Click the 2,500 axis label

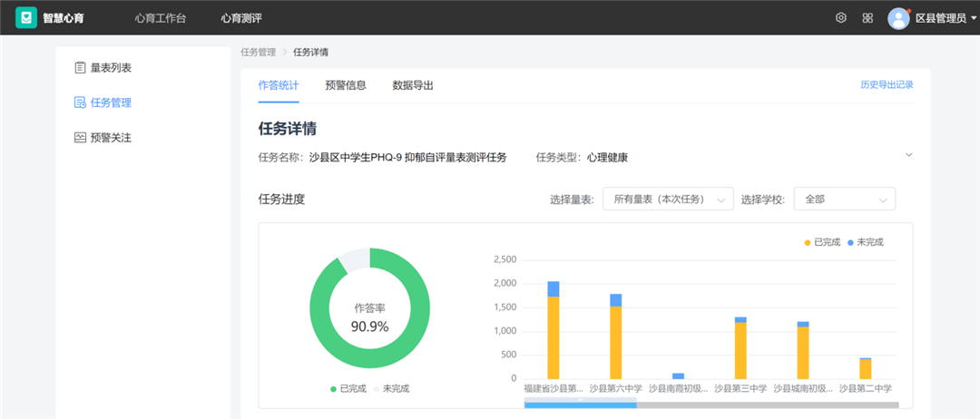[505, 259]
